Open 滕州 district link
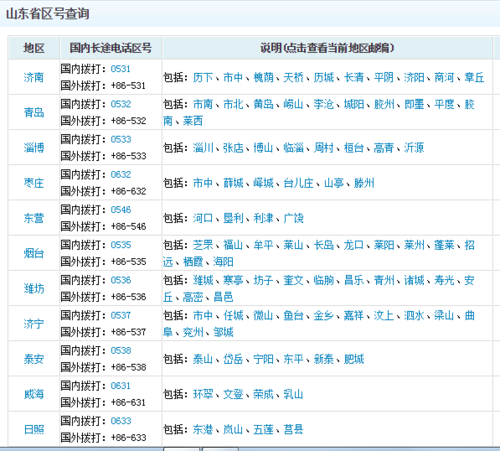Image resolution: width=500 pixels, height=451 pixels. coord(364,183)
